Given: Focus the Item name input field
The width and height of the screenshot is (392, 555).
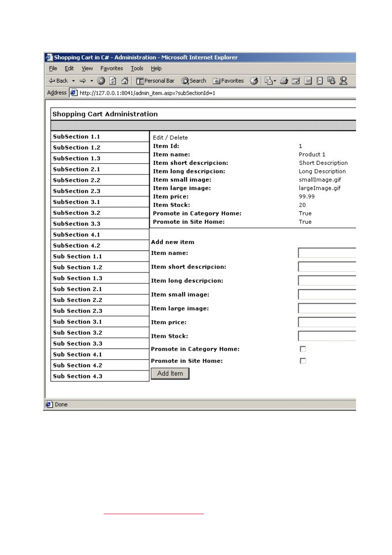Looking at the screenshot, I should pos(327,253).
